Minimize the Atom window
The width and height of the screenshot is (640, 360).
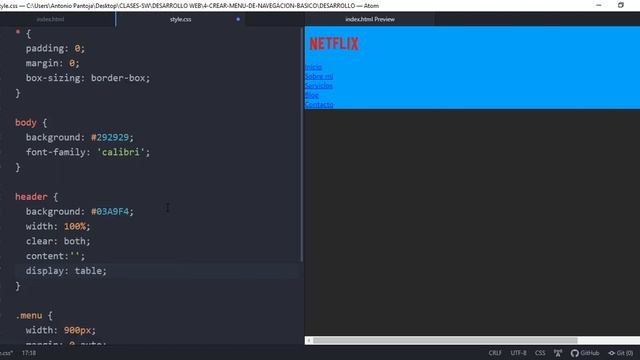[x=598, y=5]
